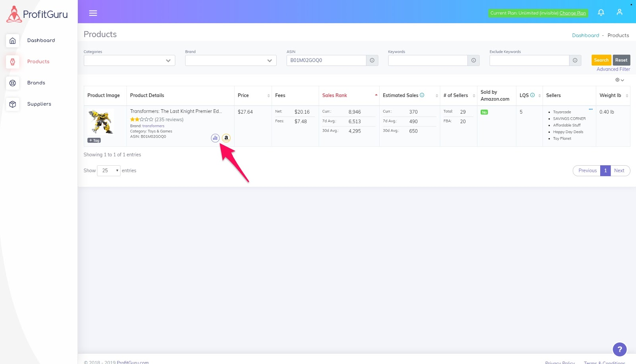Click the Next page button
The height and width of the screenshot is (364, 636).
(619, 170)
